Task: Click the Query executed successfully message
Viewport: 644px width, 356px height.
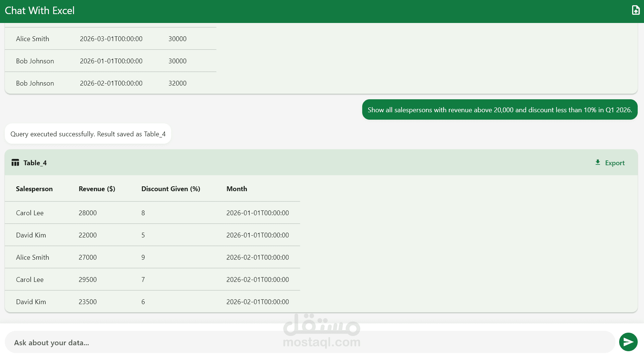Action: click(x=88, y=134)
